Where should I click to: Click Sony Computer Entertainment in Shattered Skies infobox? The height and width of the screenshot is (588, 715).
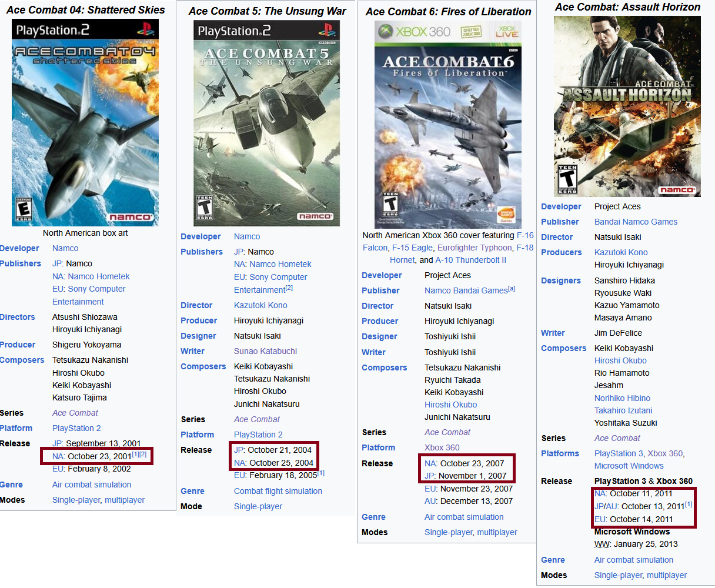89,295
